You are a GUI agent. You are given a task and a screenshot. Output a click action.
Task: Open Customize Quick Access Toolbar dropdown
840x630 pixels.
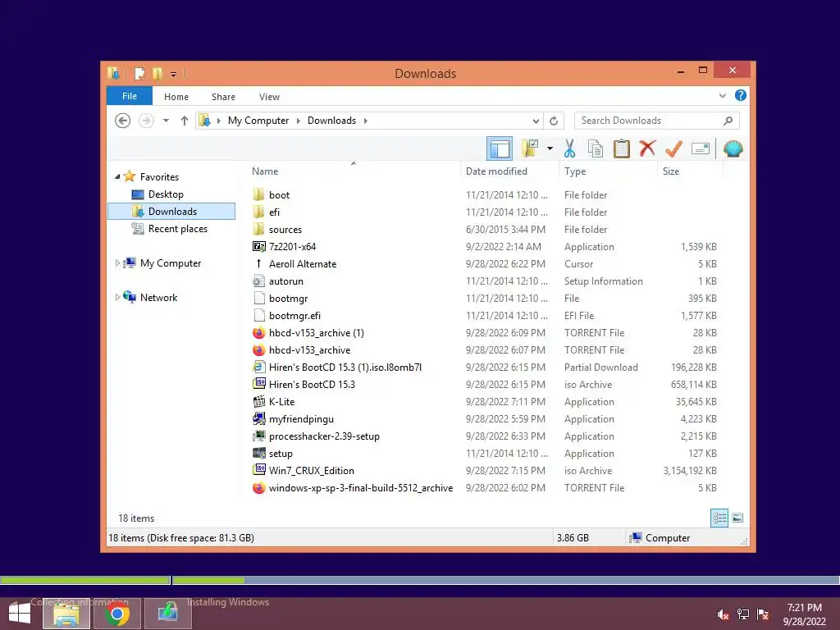(x=174, y=75)
